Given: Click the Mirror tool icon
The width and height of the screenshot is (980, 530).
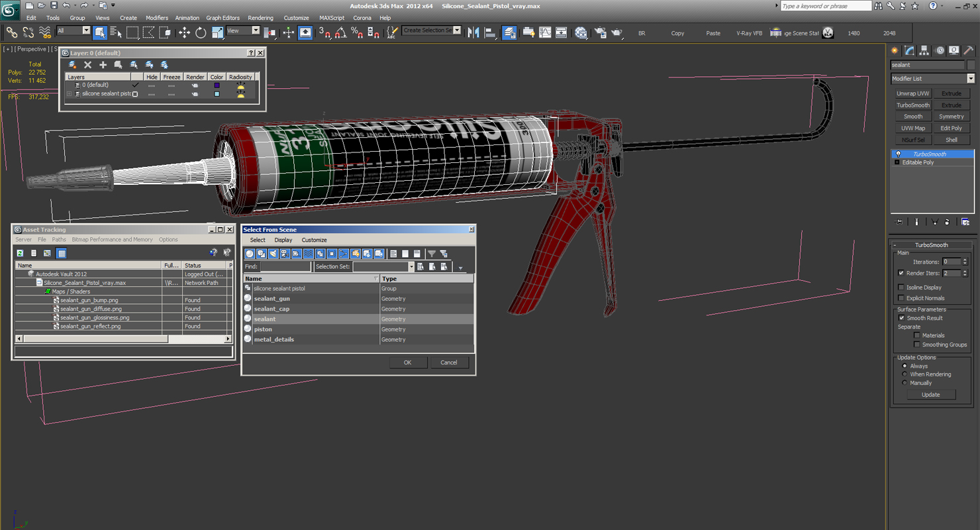Looking at the screenshot, I should [473, 32].
